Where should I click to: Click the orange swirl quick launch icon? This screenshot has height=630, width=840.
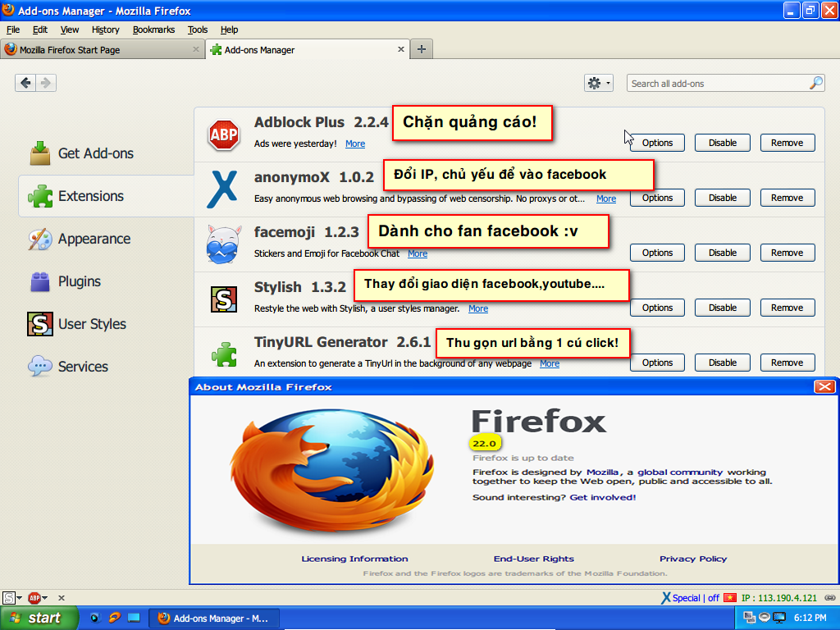pyautogui.click(x=114, y=618)
